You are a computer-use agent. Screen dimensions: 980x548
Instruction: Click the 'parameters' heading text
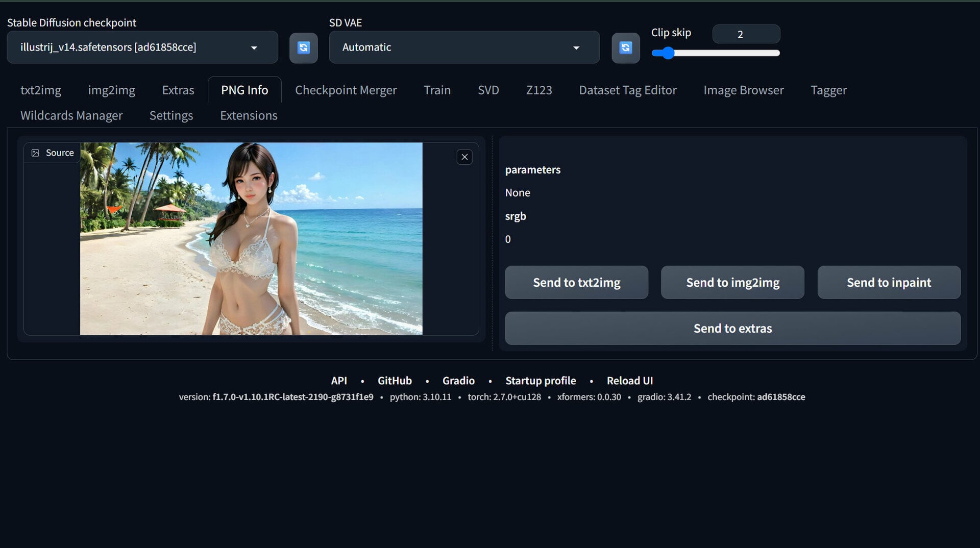point(532,170)
